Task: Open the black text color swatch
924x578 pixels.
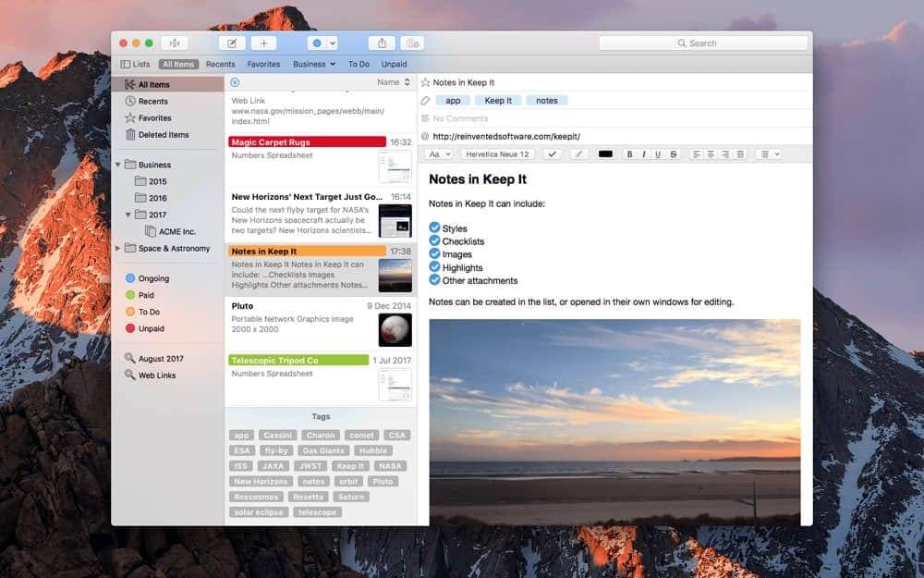Action: click(x=605, y=154)
